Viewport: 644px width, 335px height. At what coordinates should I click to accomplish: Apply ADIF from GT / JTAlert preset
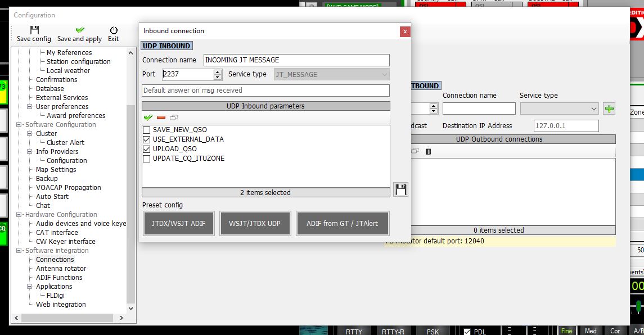point(342,224)
